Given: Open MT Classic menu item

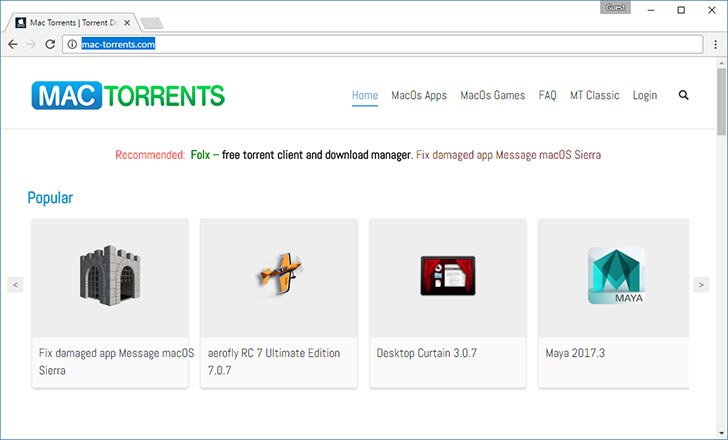Looking at the screenshot, I should 594,95.
